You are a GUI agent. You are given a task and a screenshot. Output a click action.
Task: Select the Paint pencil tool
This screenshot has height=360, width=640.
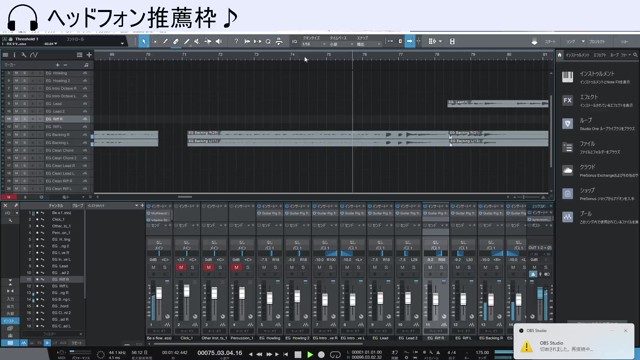click(x=187, y=41)
